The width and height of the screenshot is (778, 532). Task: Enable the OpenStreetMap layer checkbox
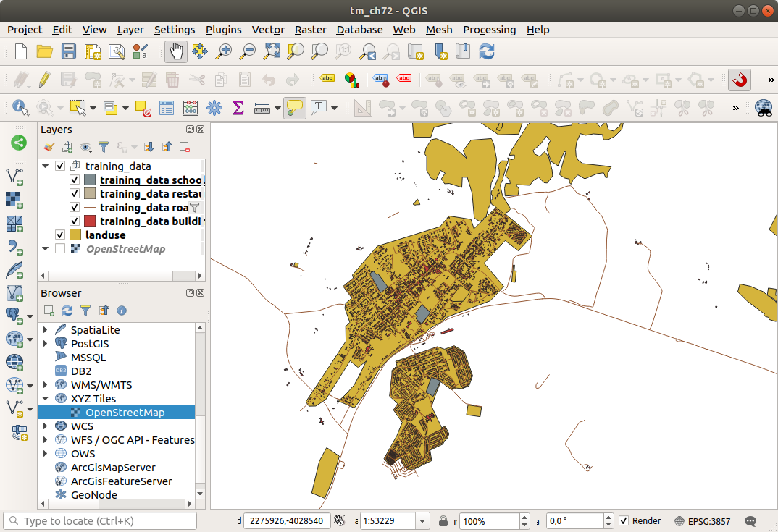pos(60,249)
